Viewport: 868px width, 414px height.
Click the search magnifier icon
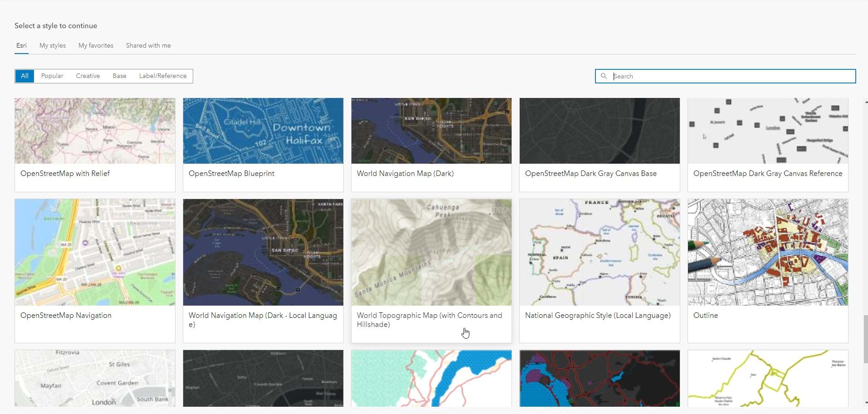604,76
